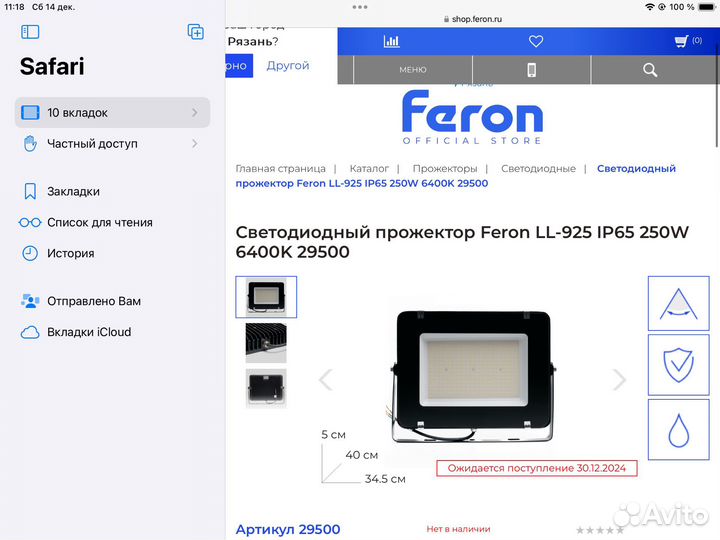This screenshot has width=720, height=540.
Task: Click the water drop feature icon
Action: [678, 430]
